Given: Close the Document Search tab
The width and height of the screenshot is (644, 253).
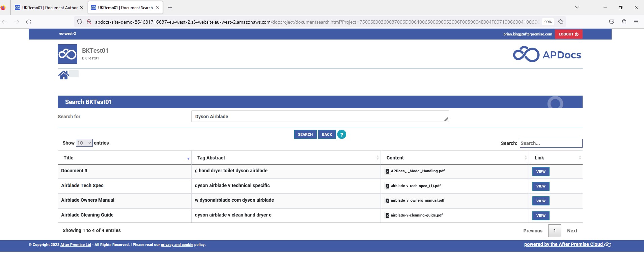Looking at the screenshot, I should 157,7.
